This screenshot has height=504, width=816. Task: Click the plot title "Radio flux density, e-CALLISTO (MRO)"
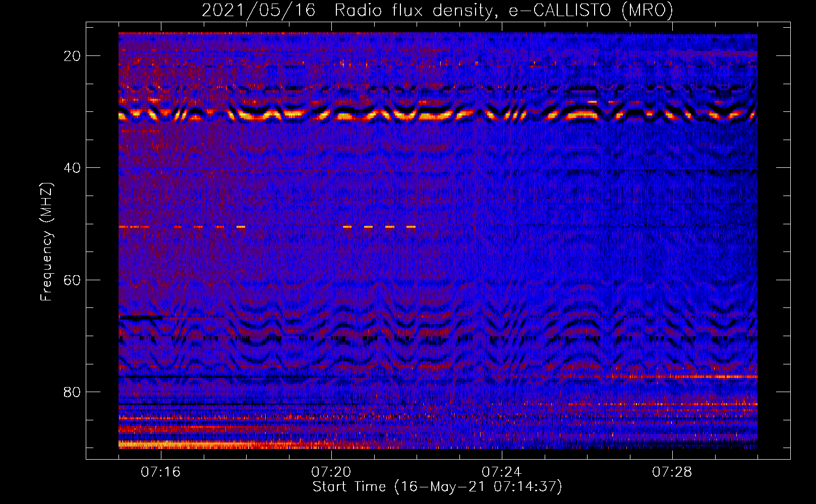[504, 10]
